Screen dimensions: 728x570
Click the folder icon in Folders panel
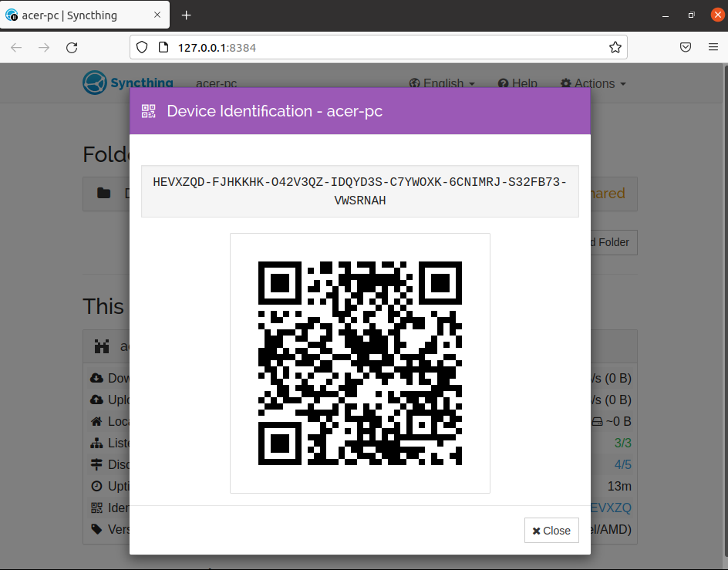[104, 194]
